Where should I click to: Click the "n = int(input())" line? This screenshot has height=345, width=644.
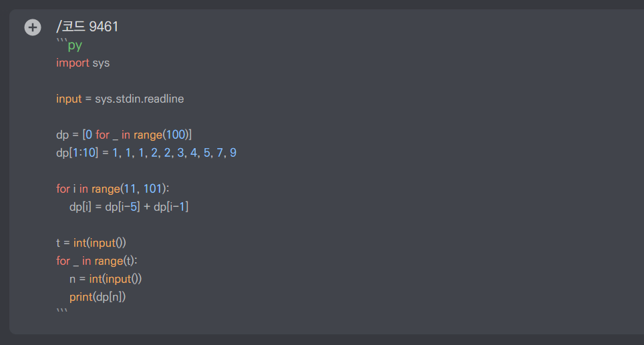click(x=106, y=279)
